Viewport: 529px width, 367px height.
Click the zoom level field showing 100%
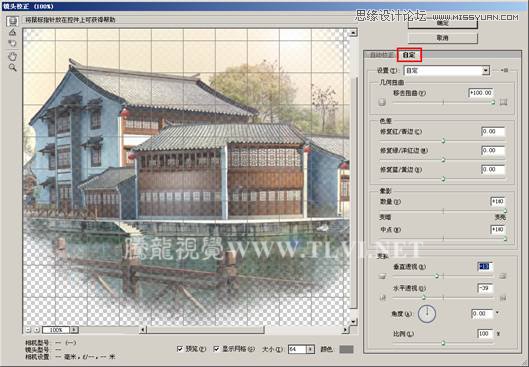[56, 330]
